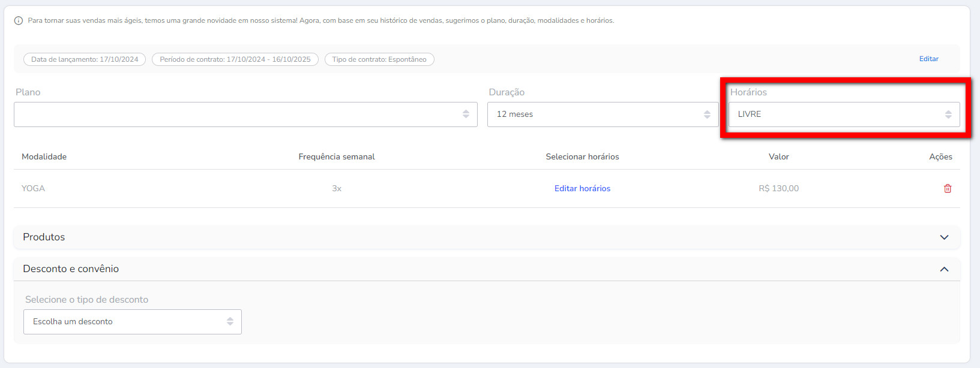
Task: Click the Produtos section title
Action: 44,237
